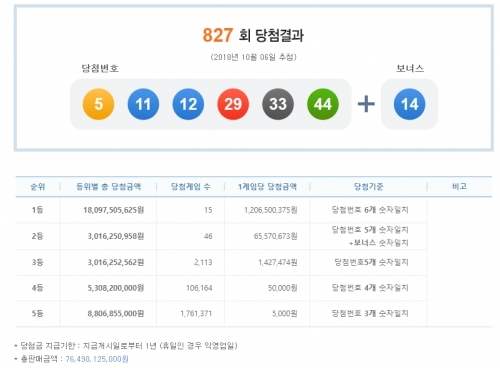Click criteria 당첨번호5개 숫자일치 in 3등 row
The height and width of the screenshot is (368, 500).
pyautogui.click(x=371, y=262)
